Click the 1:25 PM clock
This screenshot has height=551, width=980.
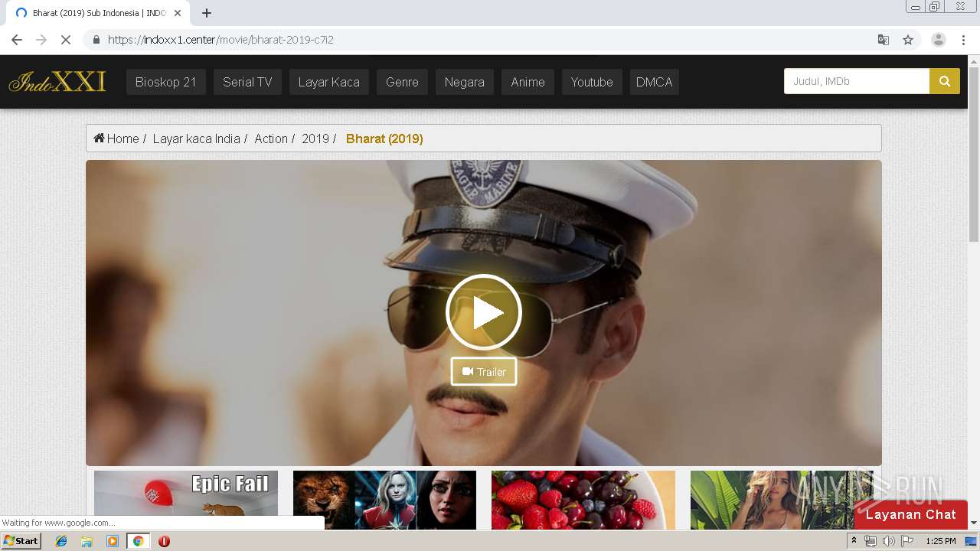(941, 541)
